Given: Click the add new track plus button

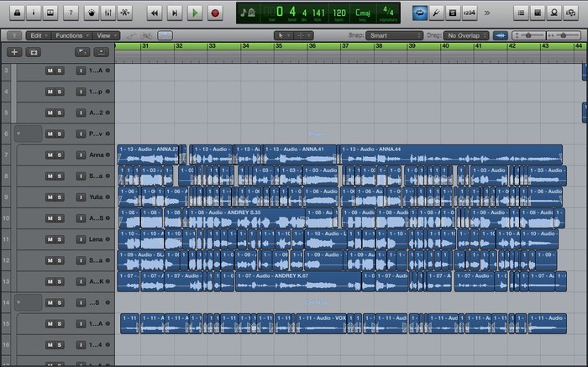Looking at the screenshot, I should [13, 52].
